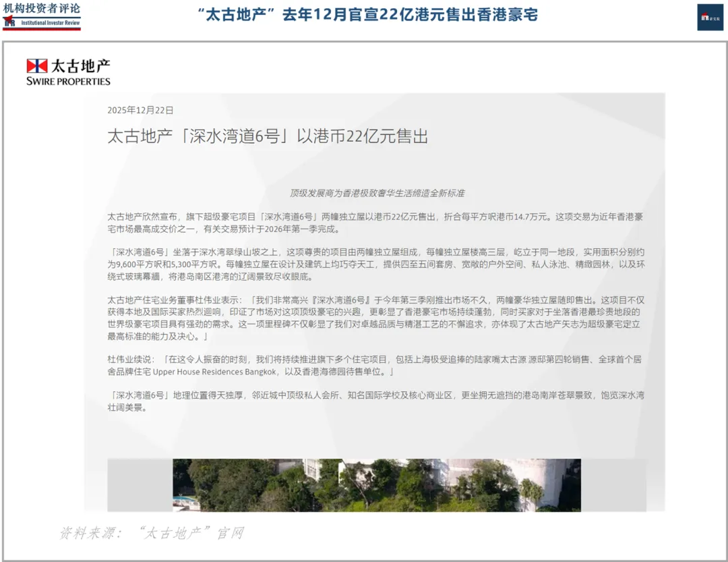The image size is (728, 562).
Task: Click the Swire Properties flag logo
Action: click(36, 66)
